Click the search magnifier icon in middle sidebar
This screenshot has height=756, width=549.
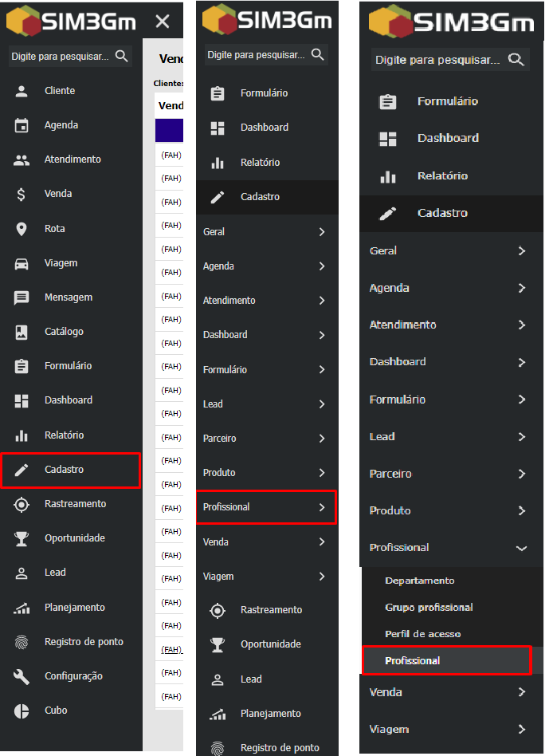[318, 54]
